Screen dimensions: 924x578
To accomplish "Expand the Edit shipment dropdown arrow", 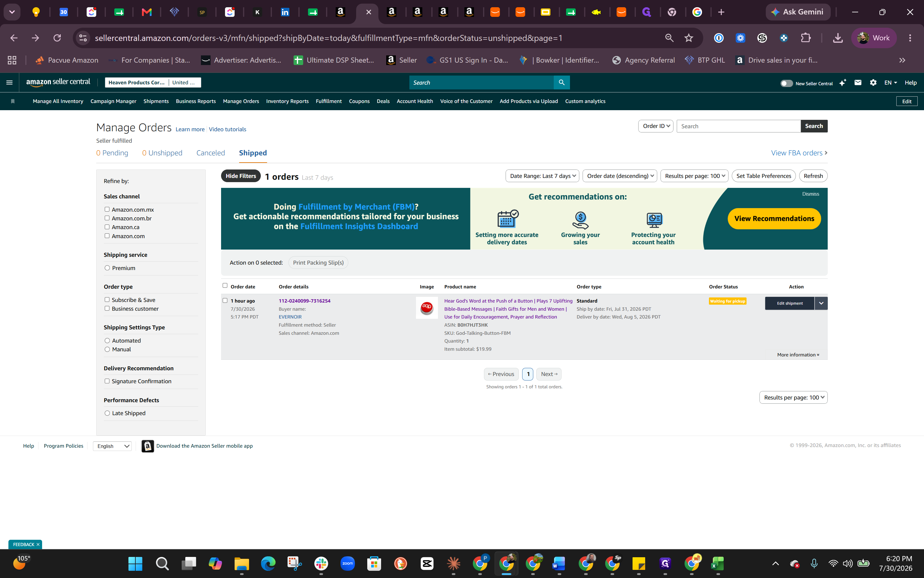I will click(x=821, y=303).
